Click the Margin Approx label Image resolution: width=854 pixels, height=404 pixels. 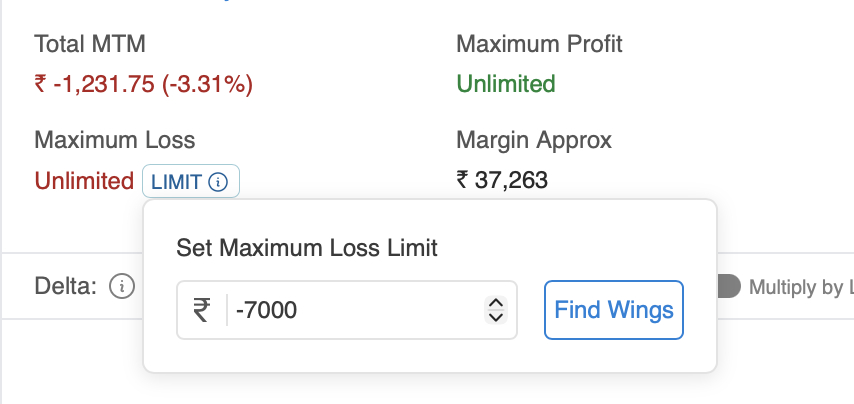[x=534, y=140]
